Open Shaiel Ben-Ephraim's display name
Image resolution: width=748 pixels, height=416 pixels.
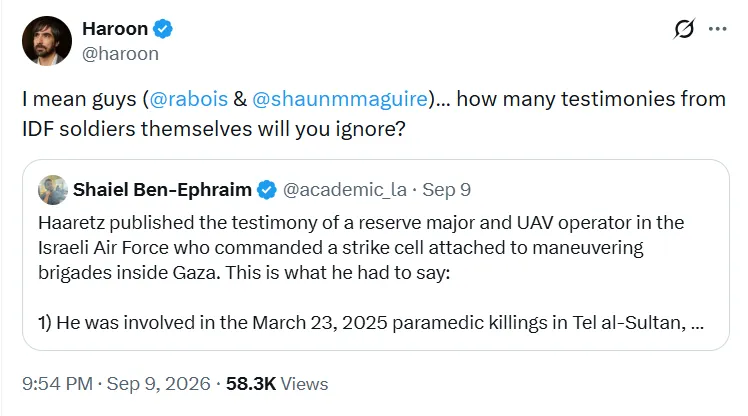(x=162, y=190)
